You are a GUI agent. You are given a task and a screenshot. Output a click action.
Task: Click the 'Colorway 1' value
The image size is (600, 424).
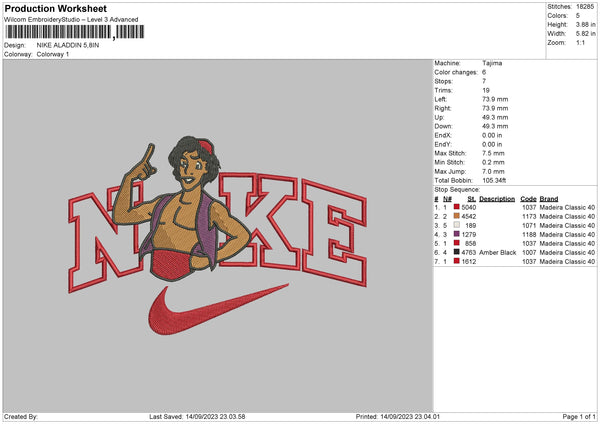tap(53, 54)
